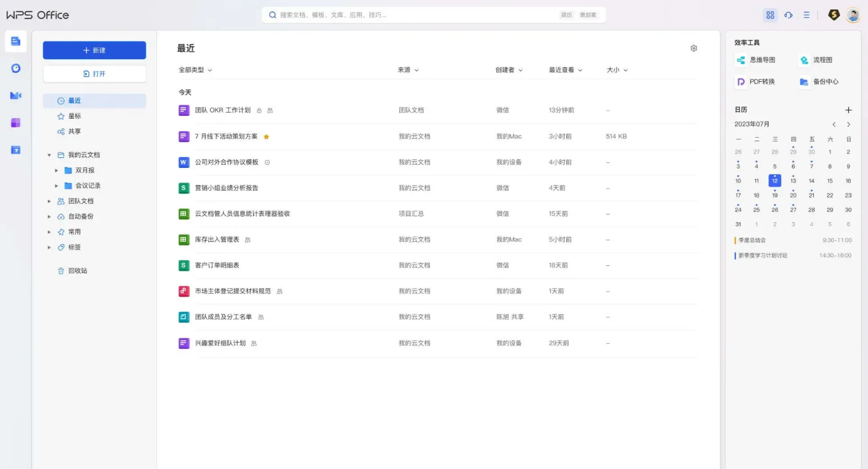Collapse the 我的云文档 tree node
Image resolution: width=868 pixels, height=469 pixels.
(x=49, y=155)
